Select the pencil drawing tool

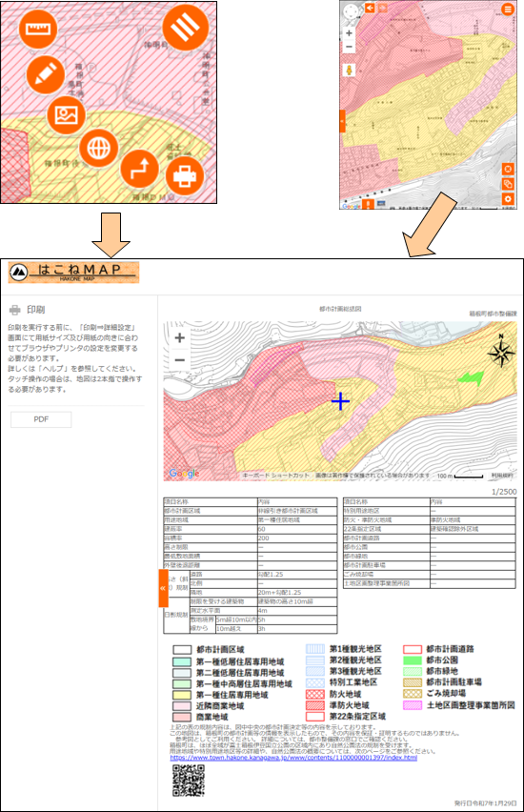[46, 74]
